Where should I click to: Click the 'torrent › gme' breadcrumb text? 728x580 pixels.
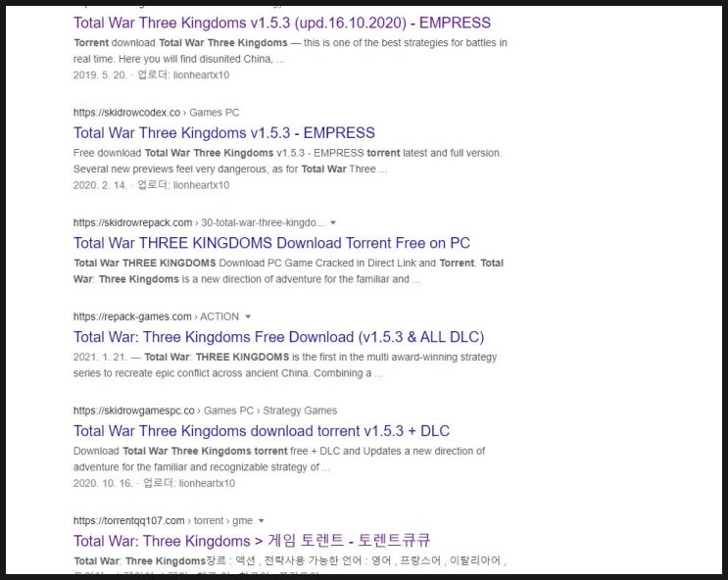coord(223,520)
